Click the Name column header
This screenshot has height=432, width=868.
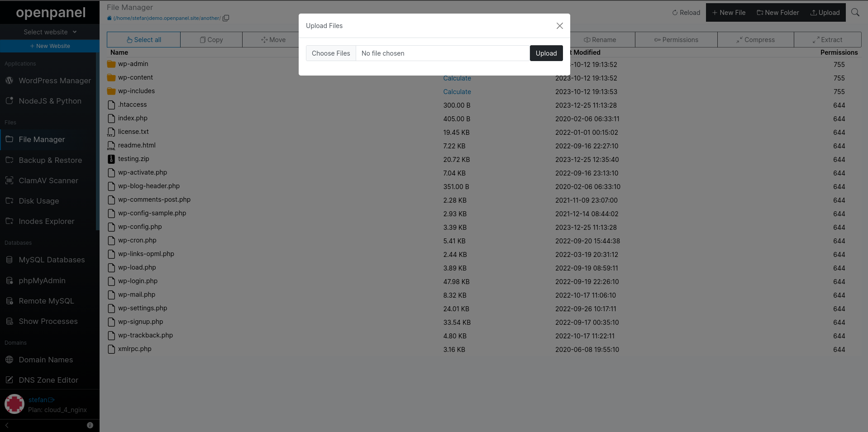click(119, 52)
